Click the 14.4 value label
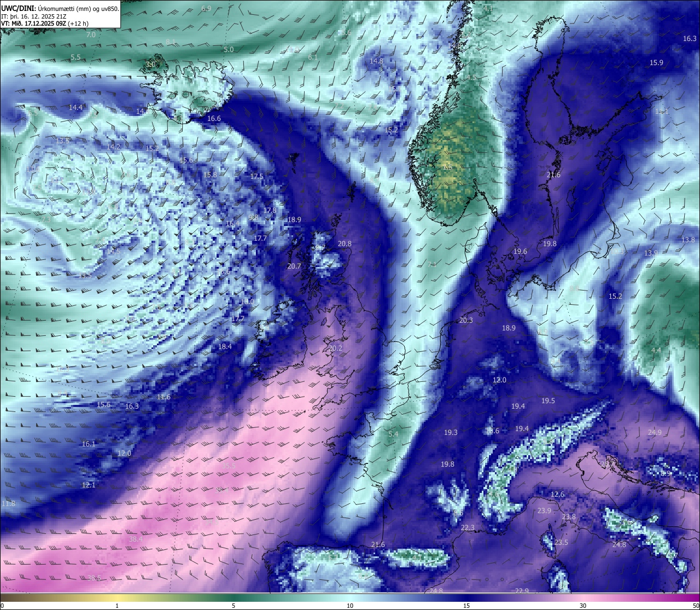 click(x=75, y=108)
